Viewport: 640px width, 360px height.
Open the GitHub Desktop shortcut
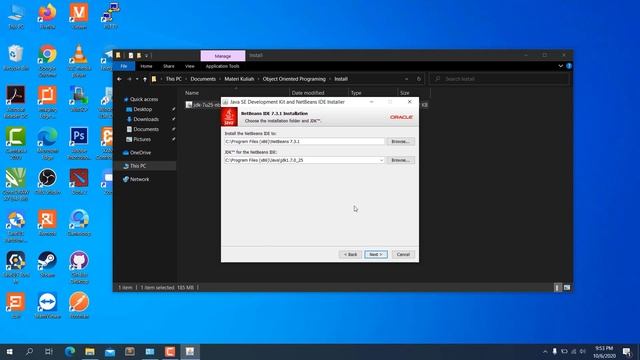[79, 268]
